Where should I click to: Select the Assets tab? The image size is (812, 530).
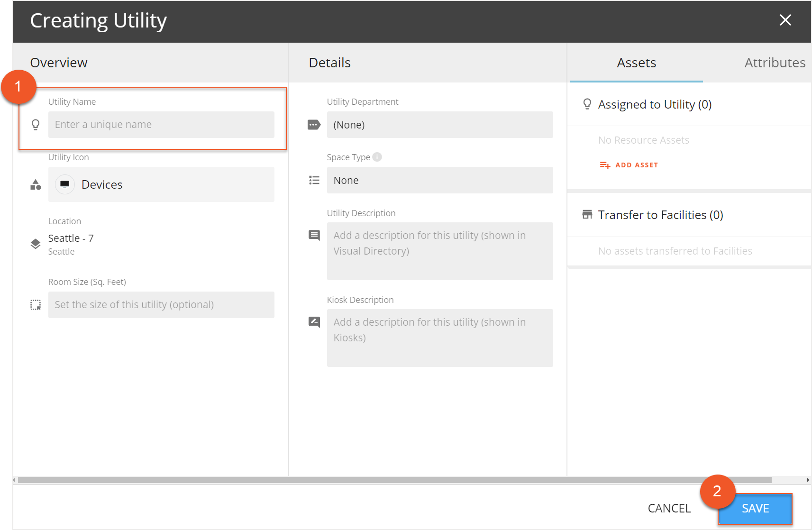(x=636, y=63)
